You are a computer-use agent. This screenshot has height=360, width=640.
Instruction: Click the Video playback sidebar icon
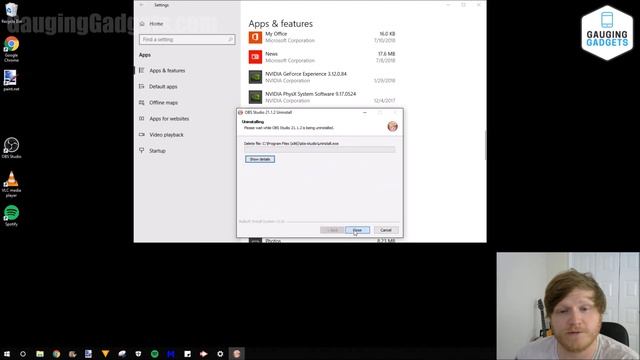(142, 135)
